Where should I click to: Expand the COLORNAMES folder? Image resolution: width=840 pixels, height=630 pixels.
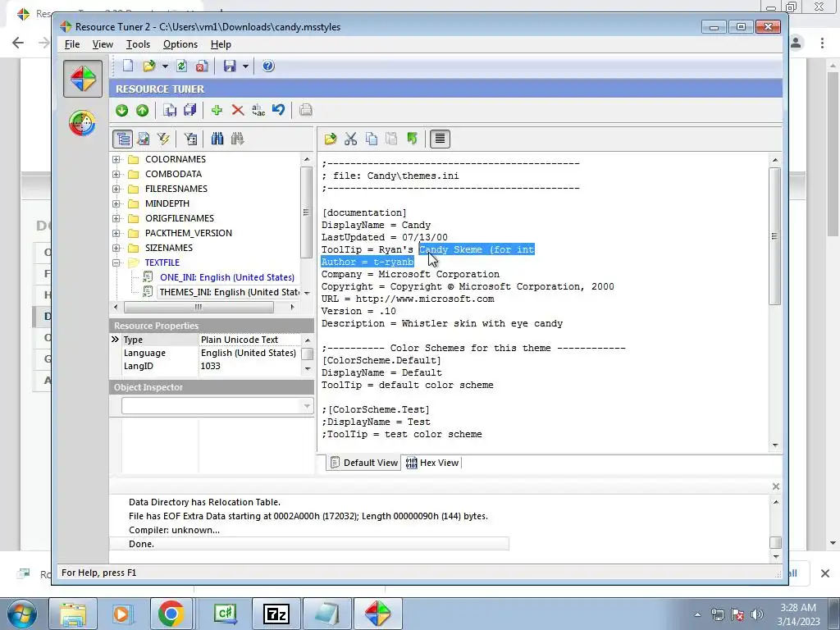pyautogui.click(x=116, y=160)
